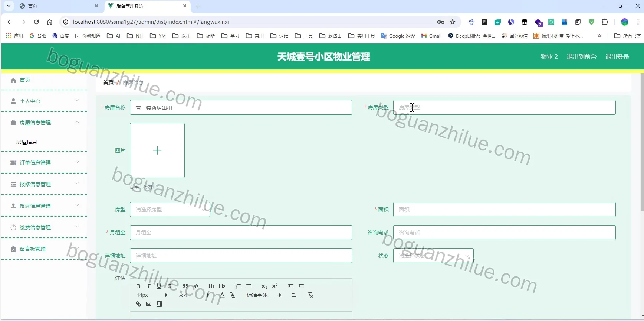
Task: Expand the 报修信息管理 menu
Action: [44, 184]
